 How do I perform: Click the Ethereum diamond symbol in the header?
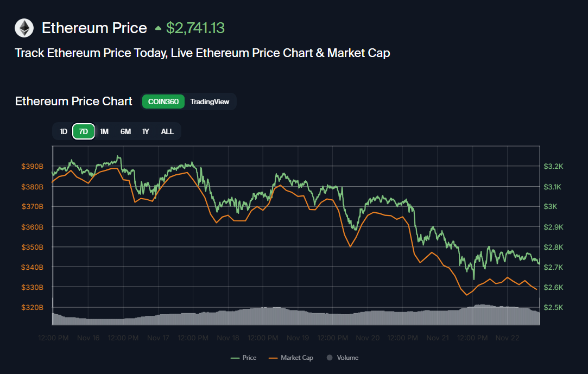[x=23, y=28]
